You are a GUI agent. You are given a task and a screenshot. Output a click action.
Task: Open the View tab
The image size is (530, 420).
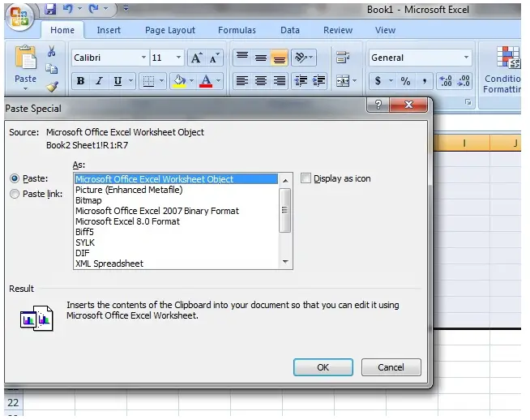(x=385, y=30)
